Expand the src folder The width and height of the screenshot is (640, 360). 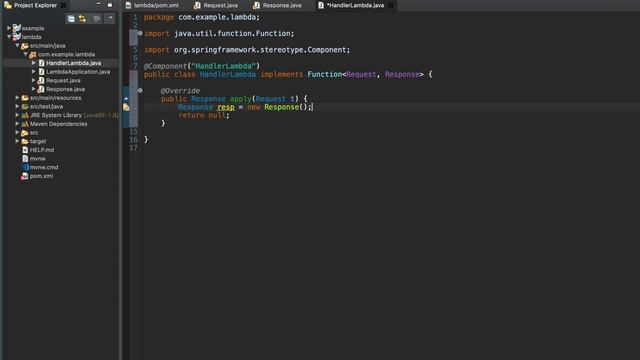(x=17, y=133)
